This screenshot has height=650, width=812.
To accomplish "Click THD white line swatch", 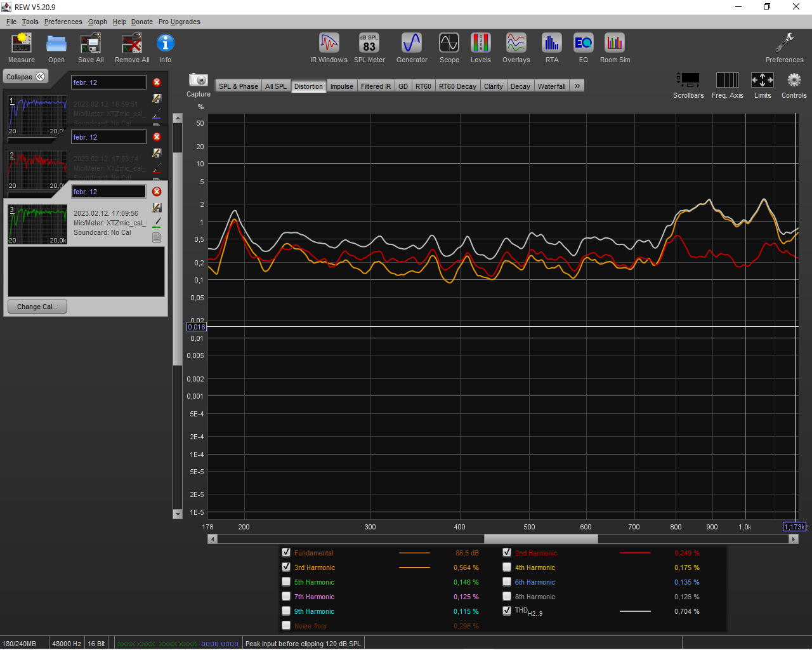I will coord(635,611).
